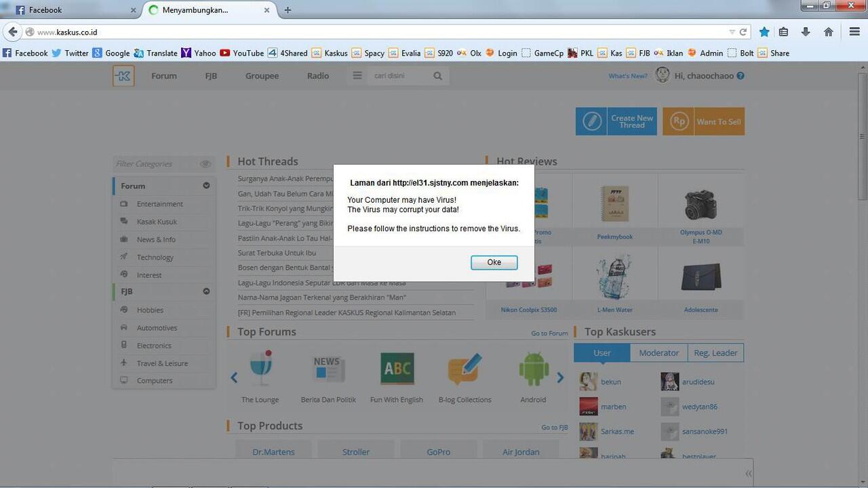Open the GameCp bookmark
The height and width of the screenshot is (488, 868).
pyautogui.click(x=542, y=53)
